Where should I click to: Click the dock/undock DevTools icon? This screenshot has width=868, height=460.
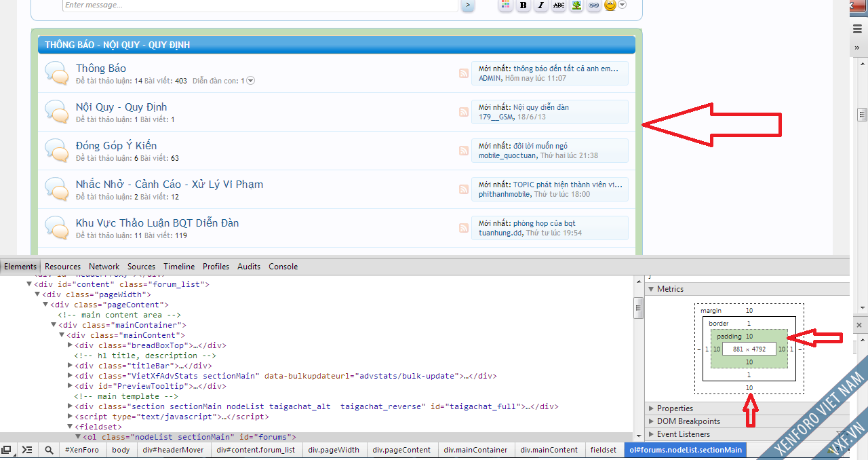click(x=7, y=450)
